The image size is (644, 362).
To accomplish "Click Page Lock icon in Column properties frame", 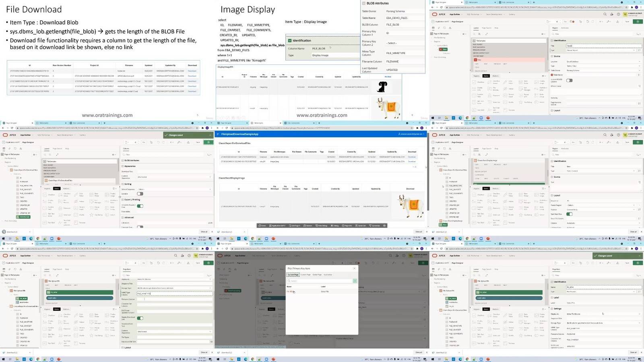I will [151, 142].
